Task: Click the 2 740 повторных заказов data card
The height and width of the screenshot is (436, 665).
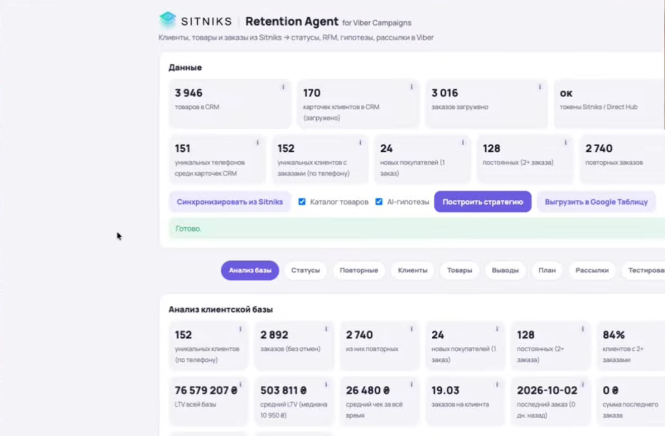Action: [x=622, y=159]
